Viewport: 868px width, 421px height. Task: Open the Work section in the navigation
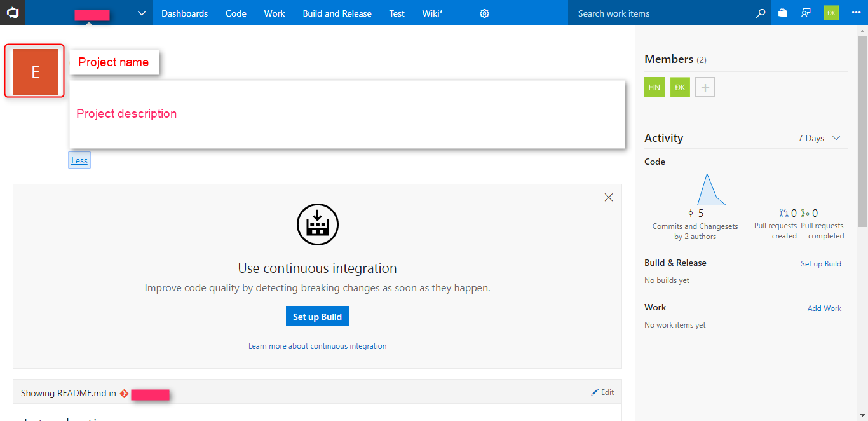click(274, 13)
